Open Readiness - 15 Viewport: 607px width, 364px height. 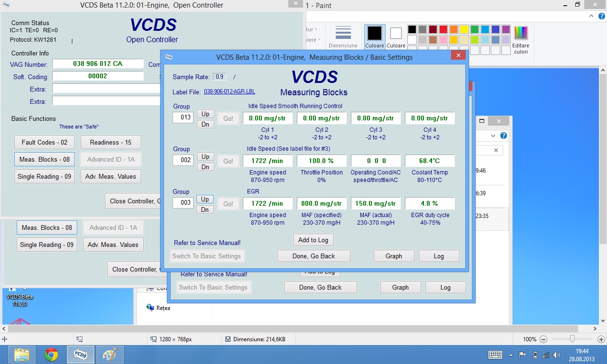[x=111, y=142]
